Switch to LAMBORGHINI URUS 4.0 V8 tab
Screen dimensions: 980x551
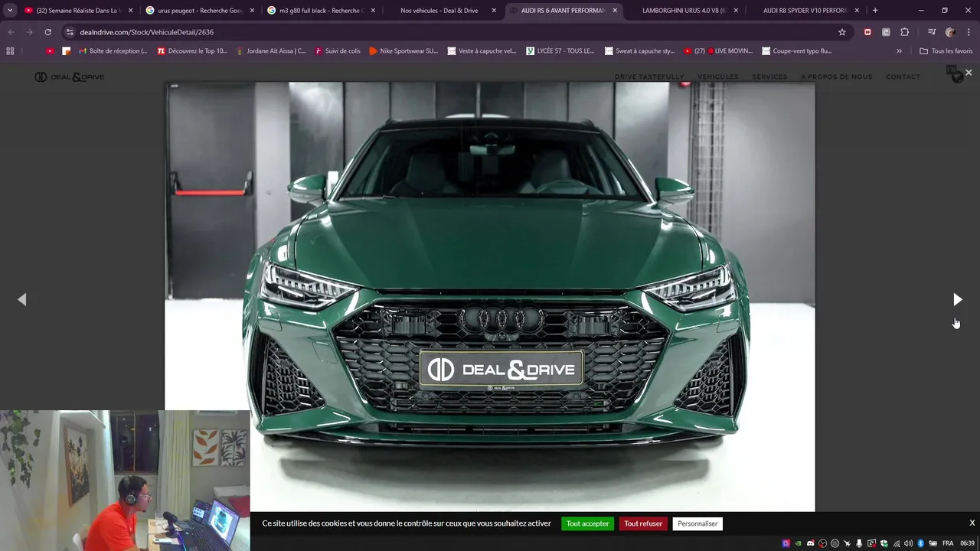click(684, 11)
